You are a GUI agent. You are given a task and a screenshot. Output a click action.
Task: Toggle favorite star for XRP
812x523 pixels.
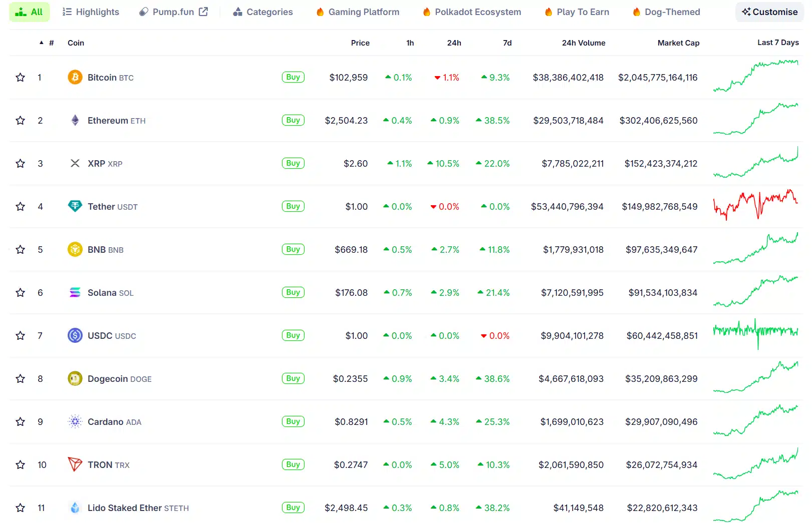point(20,163)
